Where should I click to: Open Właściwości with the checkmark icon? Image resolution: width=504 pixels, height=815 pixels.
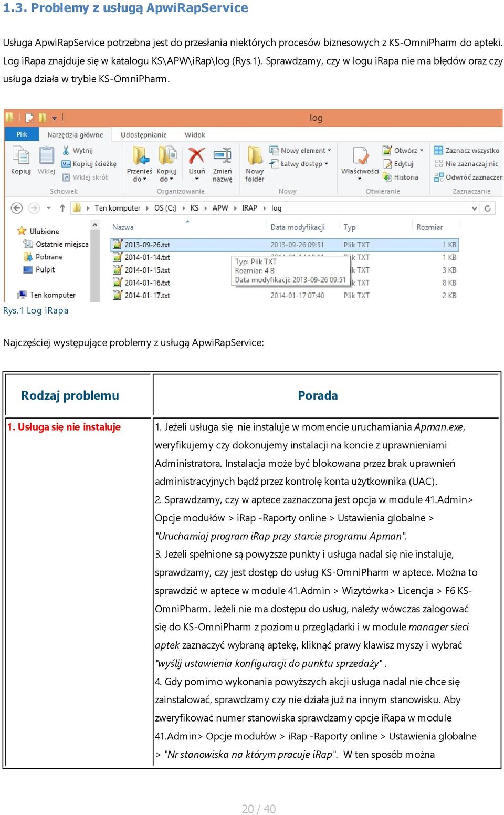click(x=360, y=156)
